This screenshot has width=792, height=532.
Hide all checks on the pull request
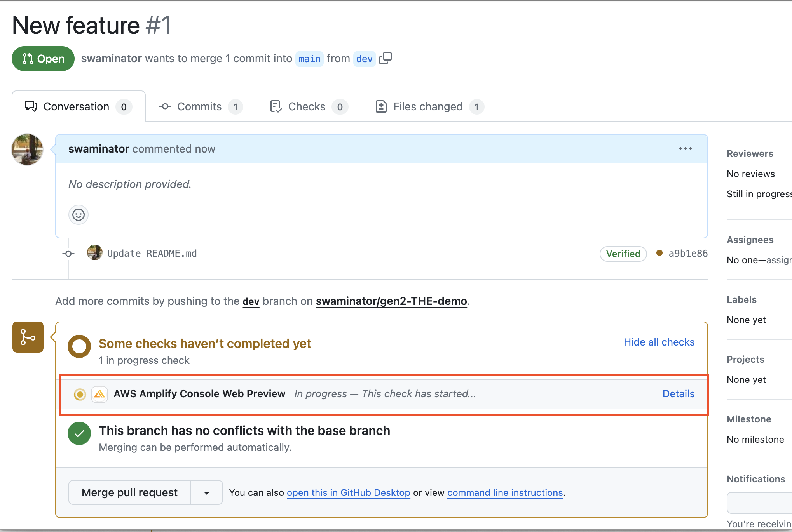[659, 342]
